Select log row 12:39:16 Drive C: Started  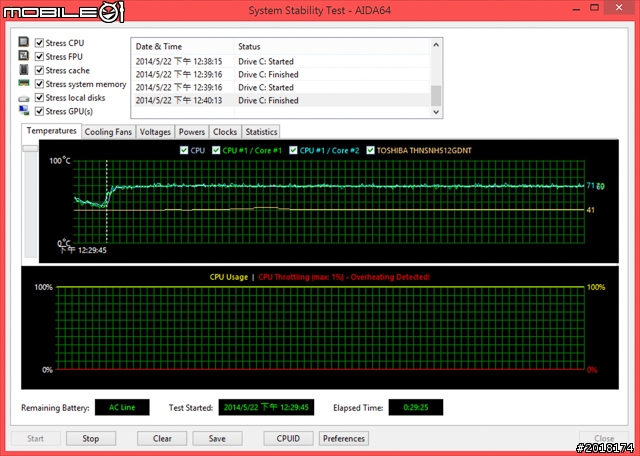coord(281,88)
